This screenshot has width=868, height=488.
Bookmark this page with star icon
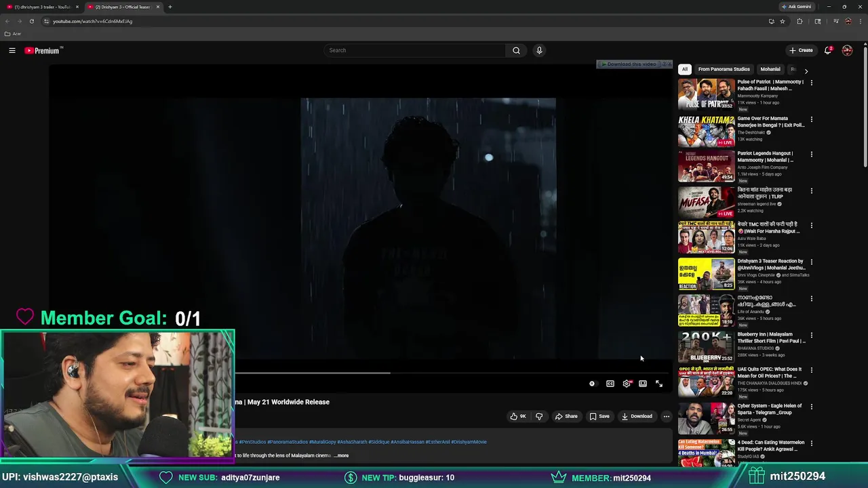[x=783, y=21]
